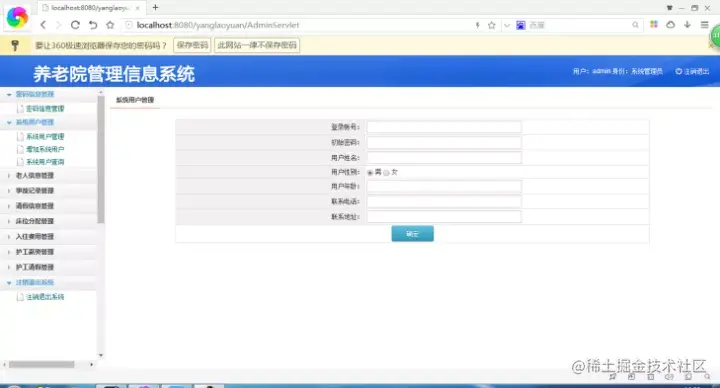Select the 系统用户管理 content tab
This screenshot has width=720, height=388.
pyautogui.click(x=135, y=100)
